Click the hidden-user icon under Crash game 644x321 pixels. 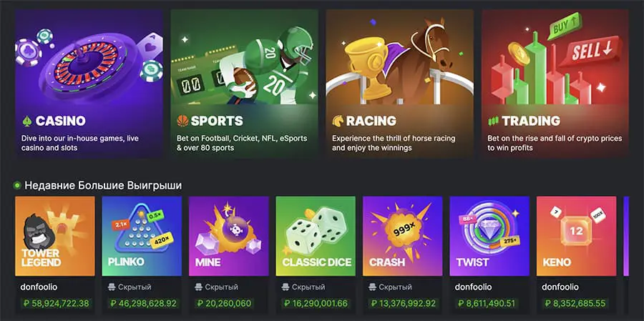coord(373,287)
